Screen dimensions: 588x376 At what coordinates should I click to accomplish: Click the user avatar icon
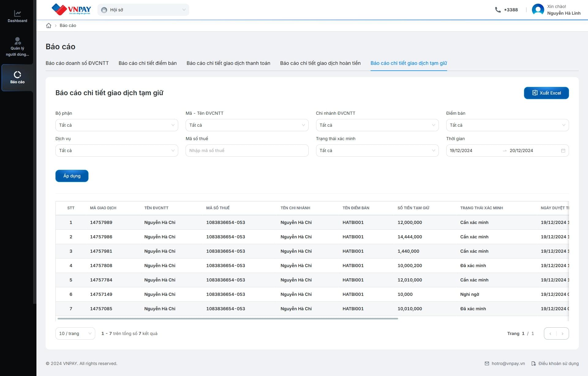538,10
